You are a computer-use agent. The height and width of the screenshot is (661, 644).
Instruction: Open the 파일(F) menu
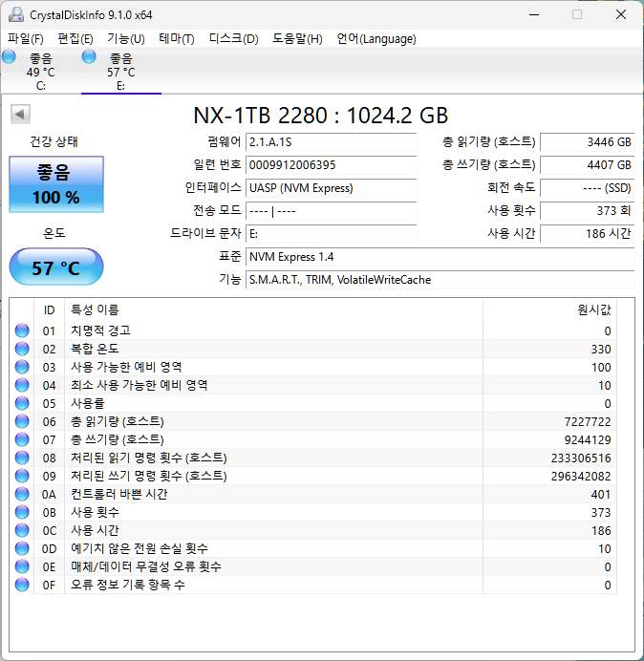[x=25, y=39]
